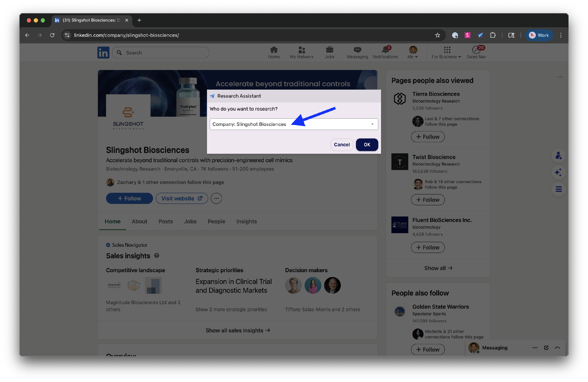Open the company selection dropdown in dialog
Image resolution: width=588 pixels, height=382 pixels.
point(294,124)
